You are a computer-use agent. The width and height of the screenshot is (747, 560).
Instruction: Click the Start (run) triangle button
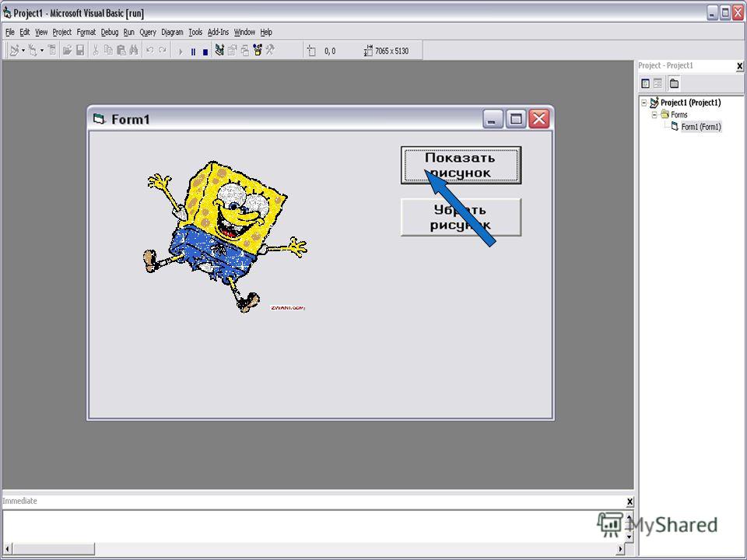click(181, 51)
